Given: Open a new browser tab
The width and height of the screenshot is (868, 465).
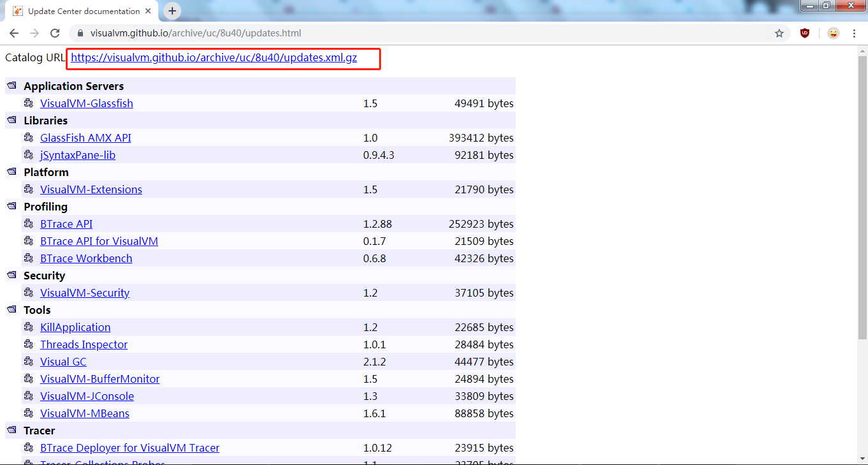Looking at the screenshot, I should (172, 11).
